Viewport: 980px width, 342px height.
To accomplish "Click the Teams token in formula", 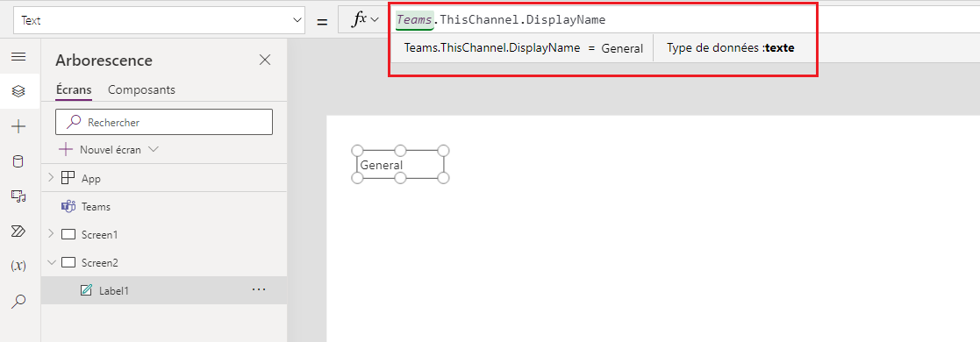I will pyautogui.click(x=414, y=20).
